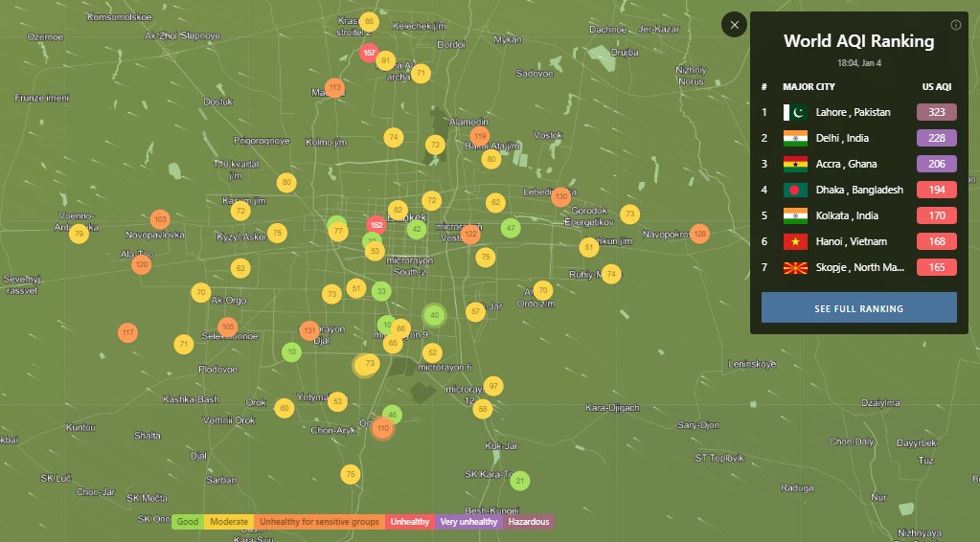Open the green 21 AQI station marker
The width and height of the screenshot is (980, 542).
(519, 480)
